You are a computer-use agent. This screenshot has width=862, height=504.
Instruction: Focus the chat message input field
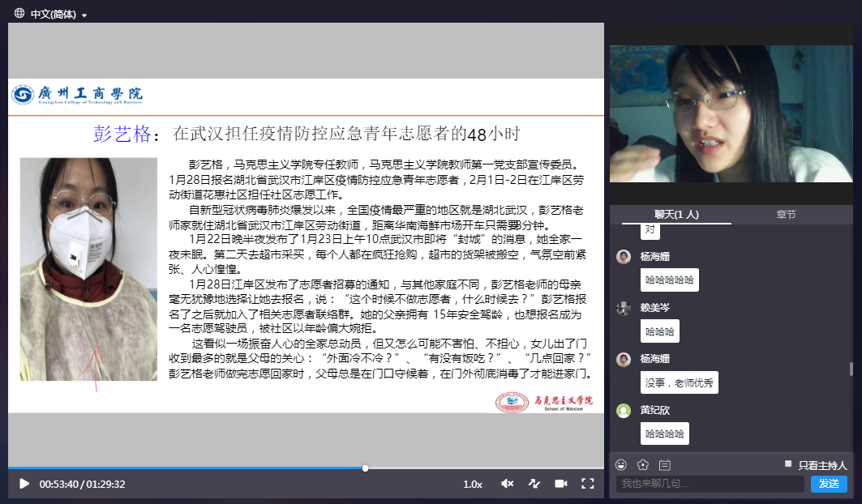point(710,484)
